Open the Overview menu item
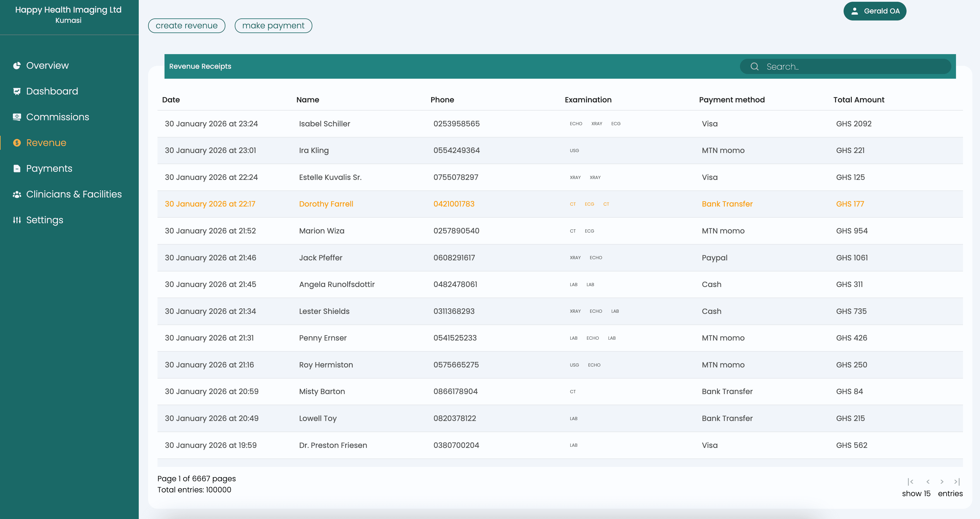This screenshot has height=519, width=980. 47,66
